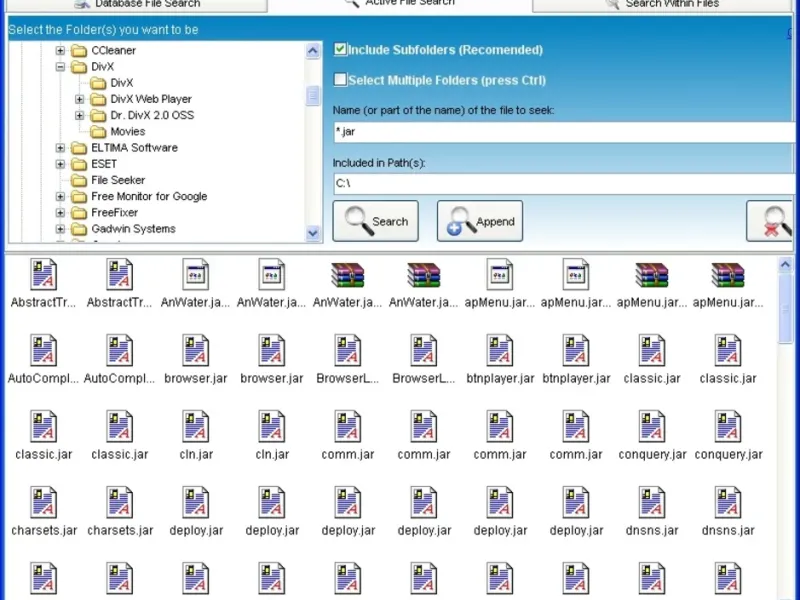Viewport: 800px width, 600px height.
Task: Go to Search Within Files tab
Action: 662,5
